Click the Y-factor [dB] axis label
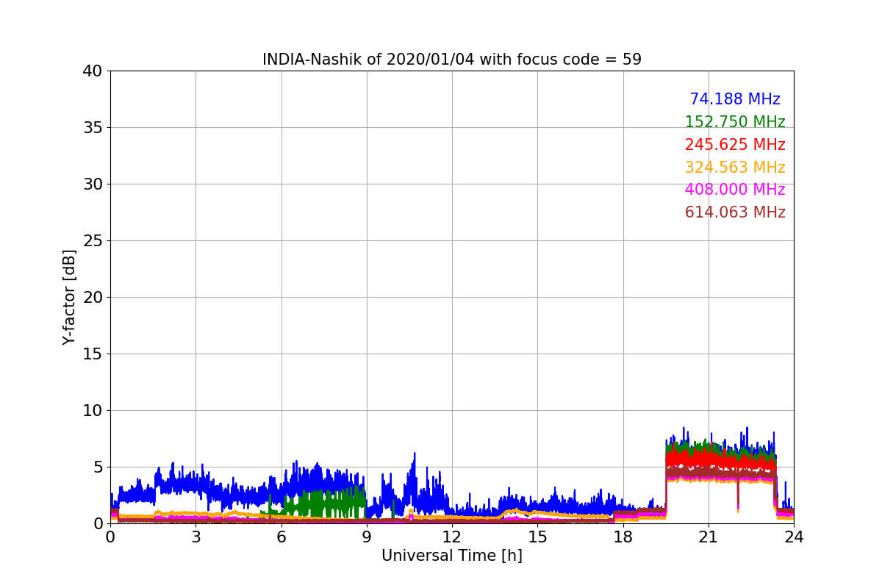 coord(69,297)
